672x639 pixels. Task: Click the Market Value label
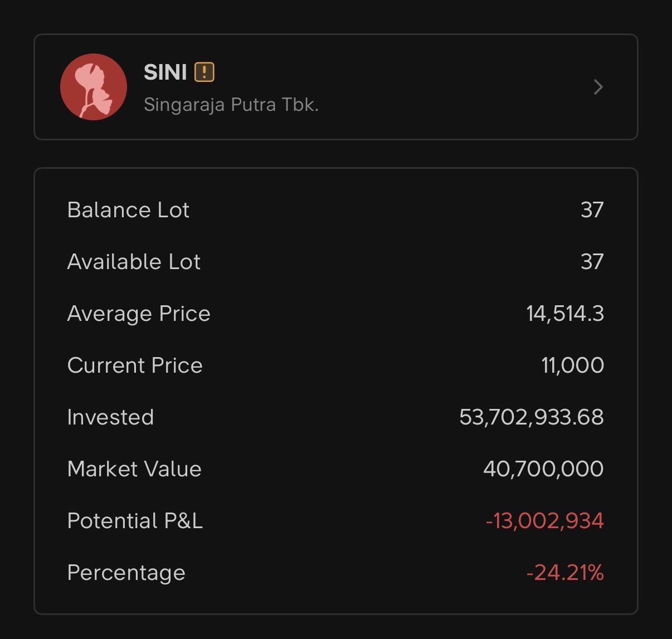(x=134, y=469)
